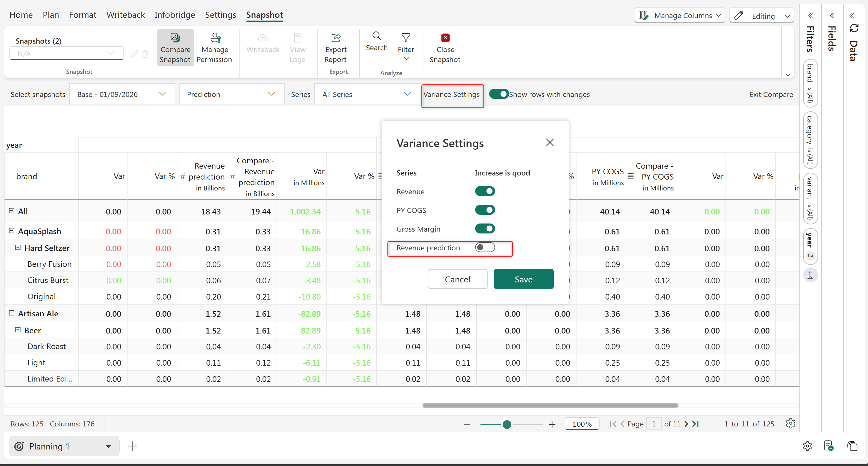The image size is (868, 466).
Task: Click Exit Compare link
Action: (x=771, y=94)
